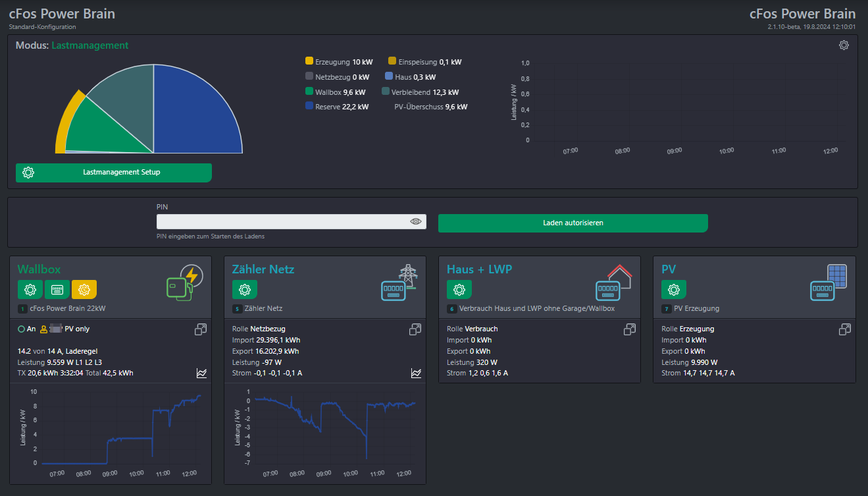Screen dimensions: 868x496
Task: Open the top-right load management gear
Action: click(844, 45)
